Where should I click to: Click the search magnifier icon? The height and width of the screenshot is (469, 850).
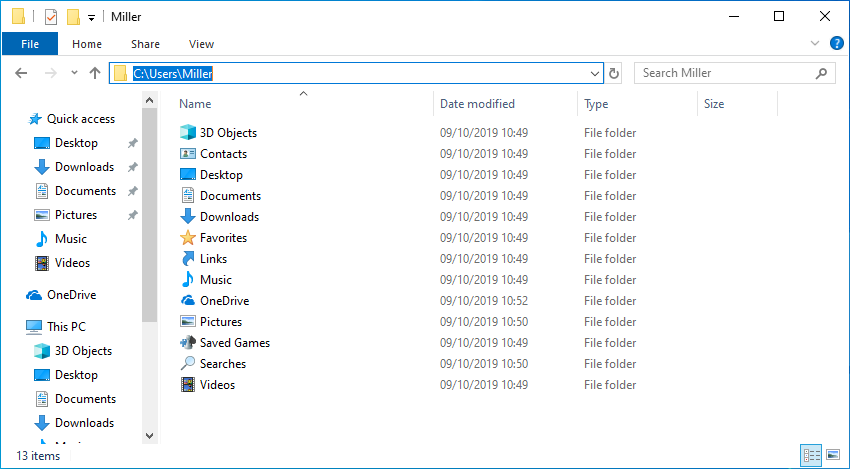[821, 73]
